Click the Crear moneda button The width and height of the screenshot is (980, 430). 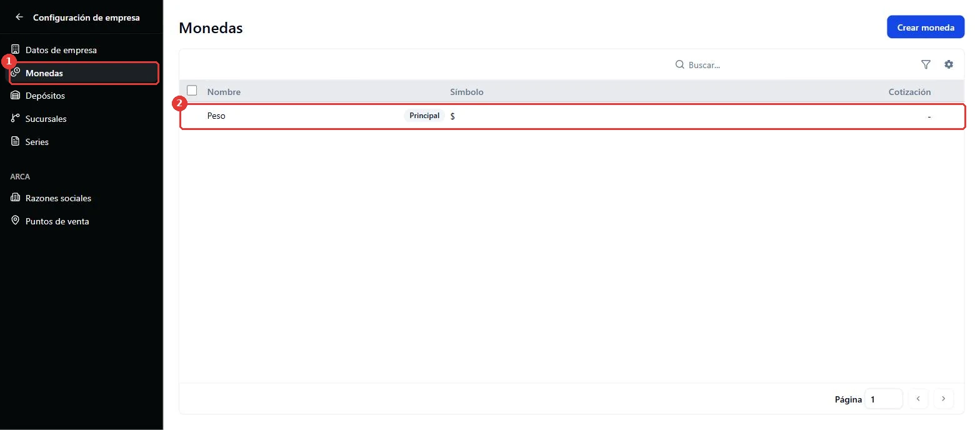pos(926,27)
